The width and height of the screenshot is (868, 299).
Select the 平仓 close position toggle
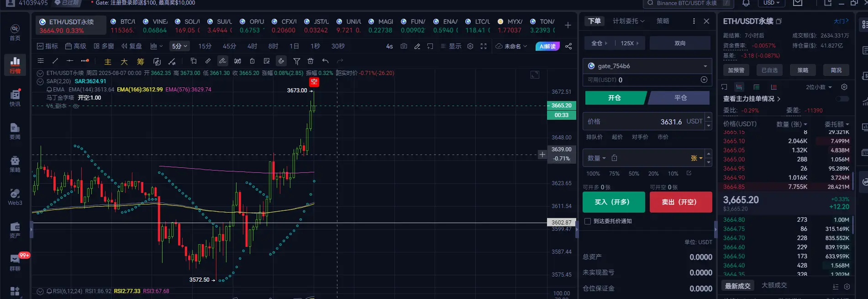coord(680,98)
